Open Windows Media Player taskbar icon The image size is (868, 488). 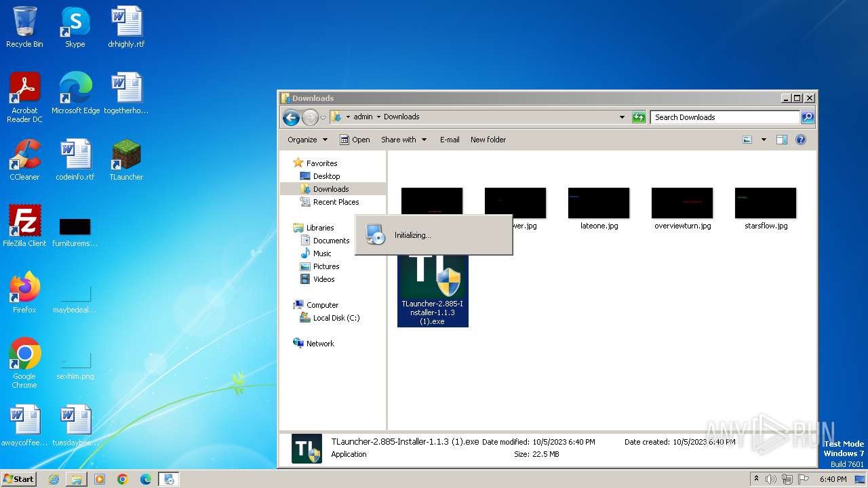[100, 479]
